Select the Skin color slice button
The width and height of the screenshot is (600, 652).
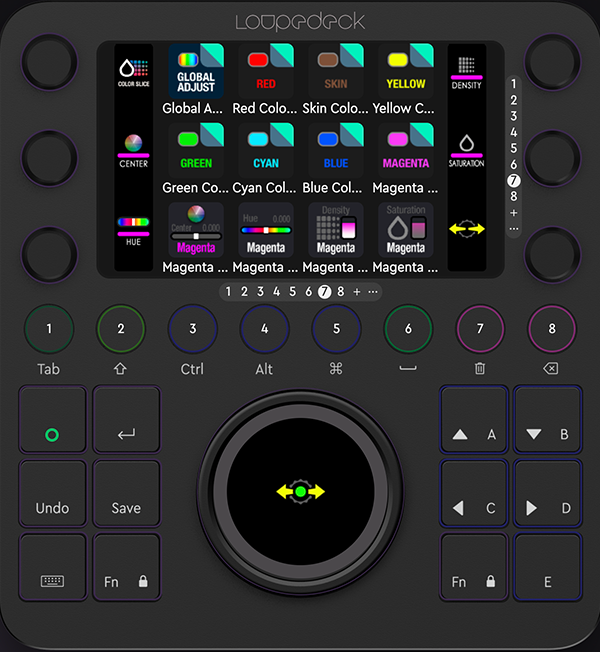[x=336, y=71]
